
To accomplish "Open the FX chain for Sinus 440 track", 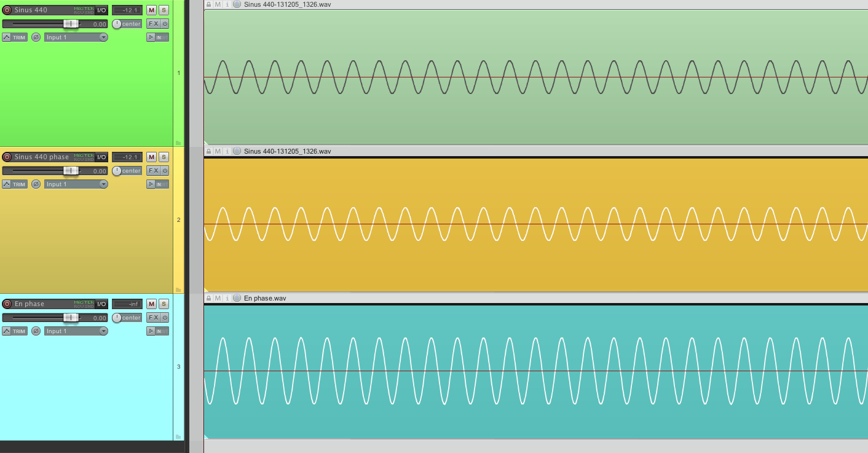I will tap(153, 24).
